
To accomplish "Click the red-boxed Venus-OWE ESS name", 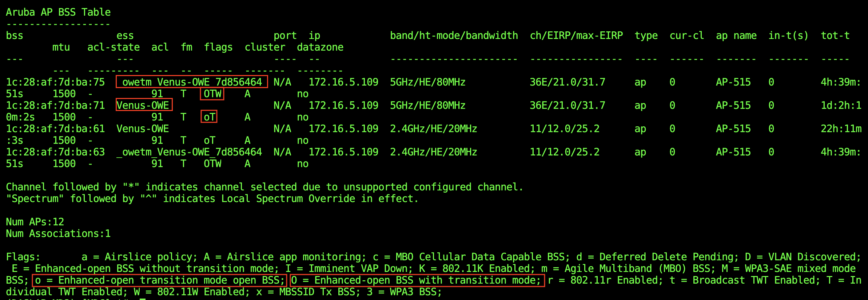I will tap(144, 105).
